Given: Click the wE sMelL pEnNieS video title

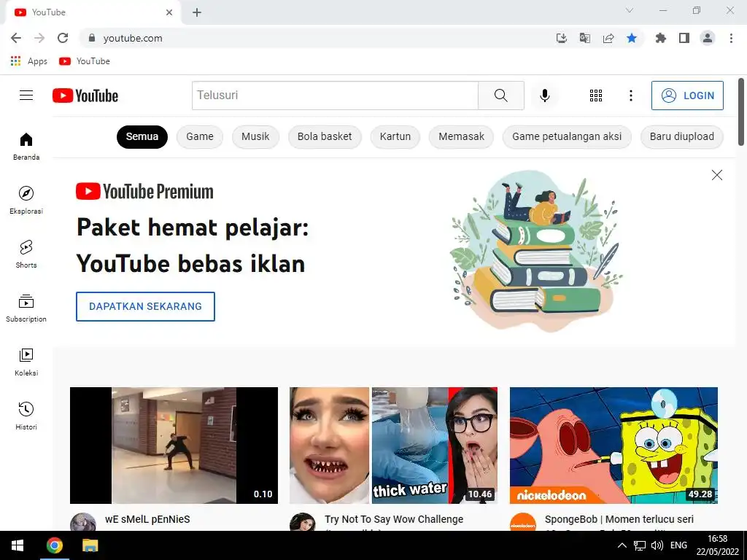Looking at the screenshot, I should pyautogui.click(x=147, y=519).
